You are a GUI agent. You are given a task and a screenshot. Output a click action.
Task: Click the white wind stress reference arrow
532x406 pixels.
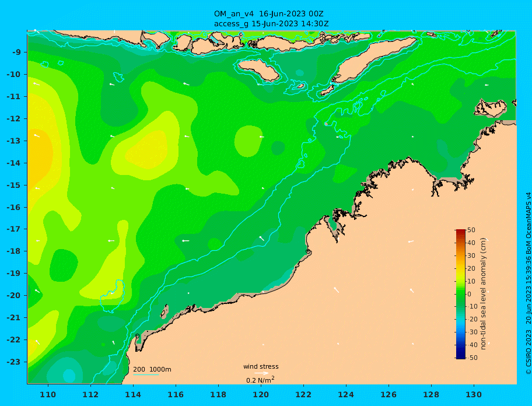[261, 373]
